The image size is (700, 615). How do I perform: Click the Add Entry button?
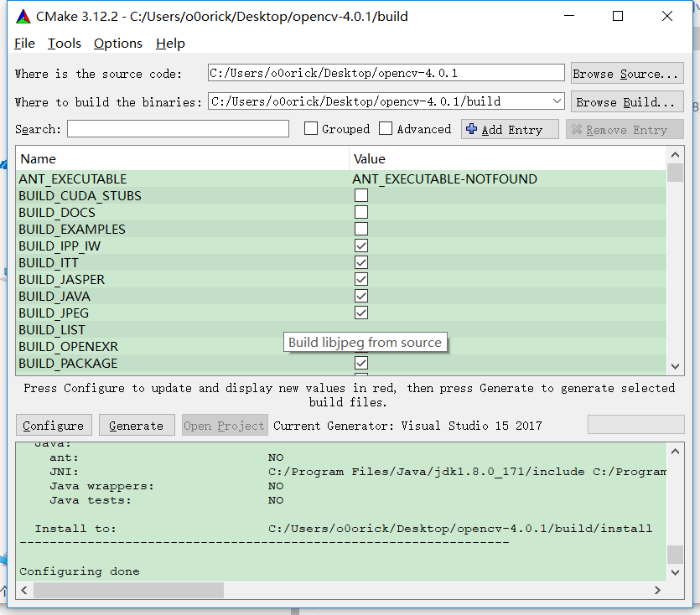tap(510, 129)
